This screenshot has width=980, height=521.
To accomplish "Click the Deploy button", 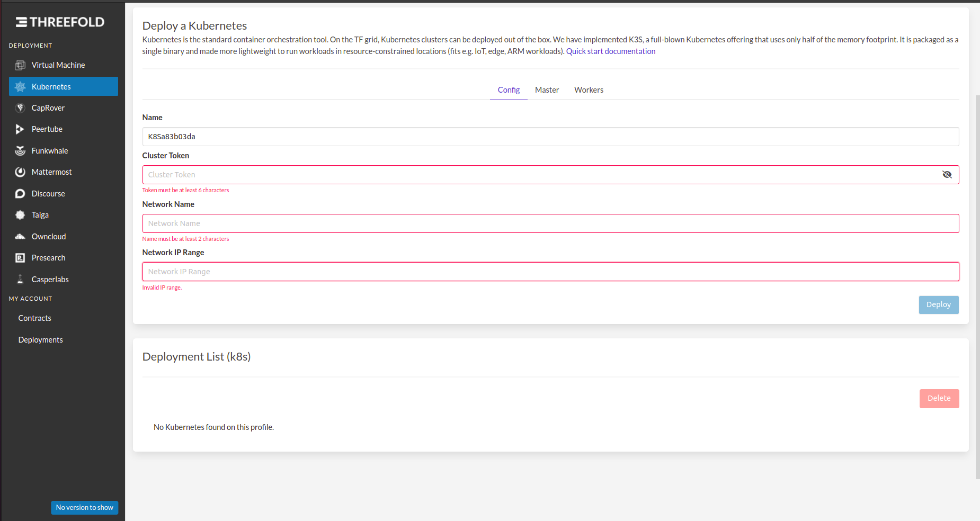I will coord(938,304).
